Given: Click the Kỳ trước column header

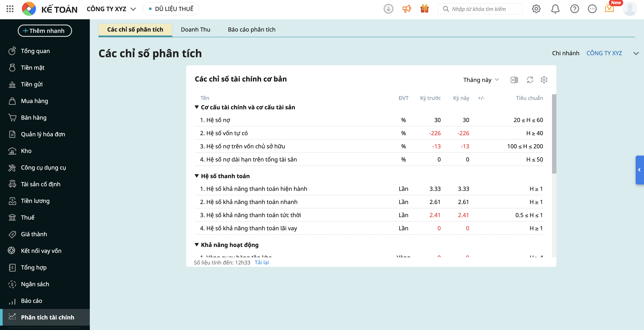Looking at the screenshot, I should pyautogui.click(x=430, y=98).
